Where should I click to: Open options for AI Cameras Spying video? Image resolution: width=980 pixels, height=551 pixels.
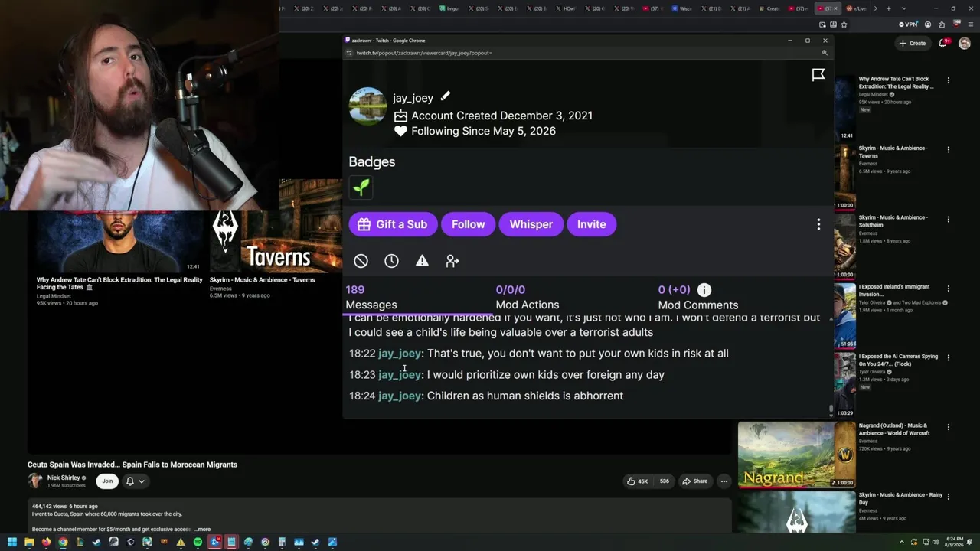[x=949, y=357]
